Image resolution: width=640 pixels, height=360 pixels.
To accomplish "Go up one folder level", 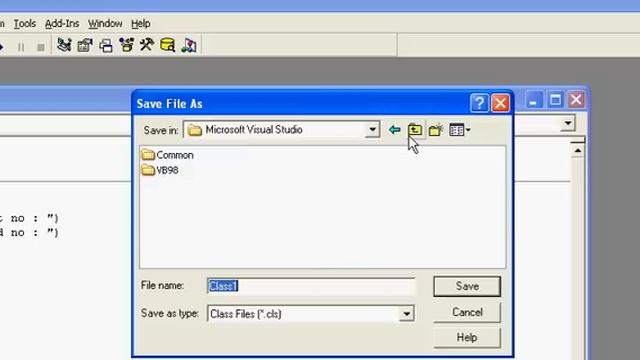I will [x=415, y=130].
